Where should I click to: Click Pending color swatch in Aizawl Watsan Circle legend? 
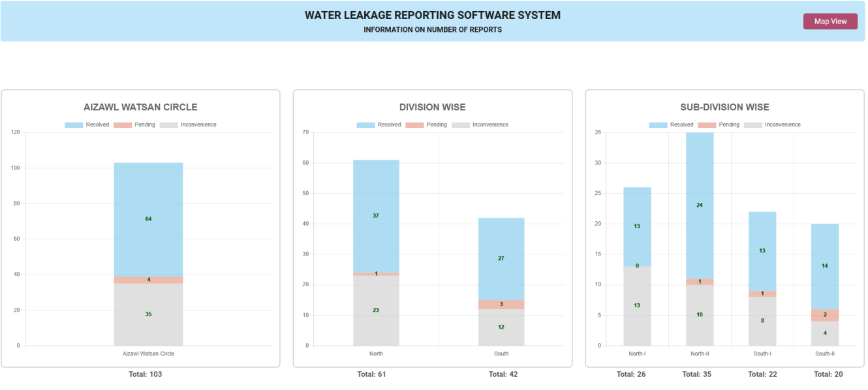(123, 125)
